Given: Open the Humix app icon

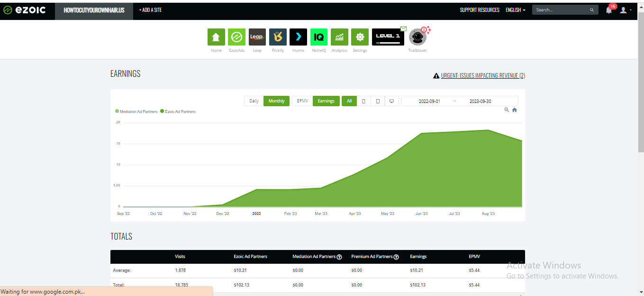Looking at the screenshot, I should (299, 37).
